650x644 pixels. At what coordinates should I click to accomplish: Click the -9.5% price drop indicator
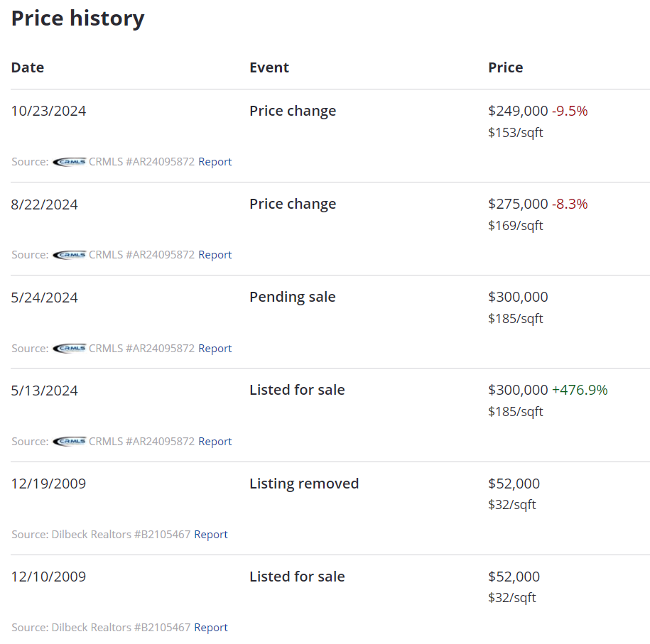(x=570, y=111)
